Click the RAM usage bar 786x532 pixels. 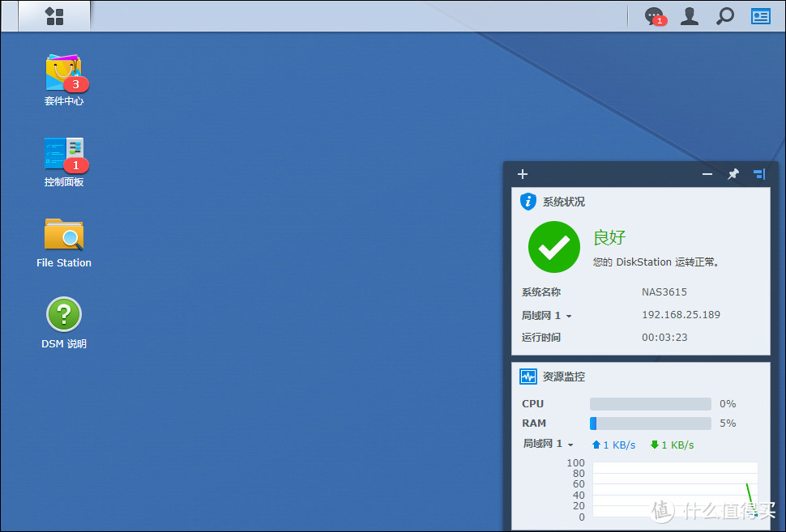[x=650, y=423]
